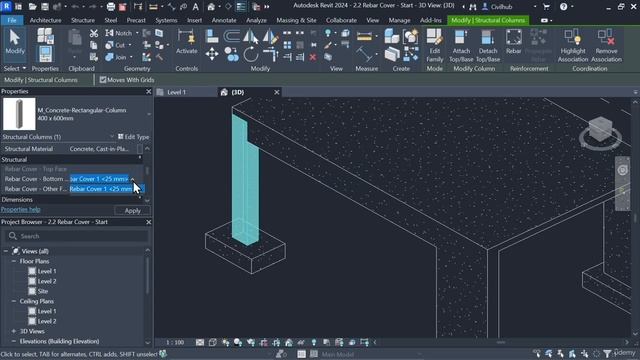
Task: Close the Properties palette
Action: 149,91
